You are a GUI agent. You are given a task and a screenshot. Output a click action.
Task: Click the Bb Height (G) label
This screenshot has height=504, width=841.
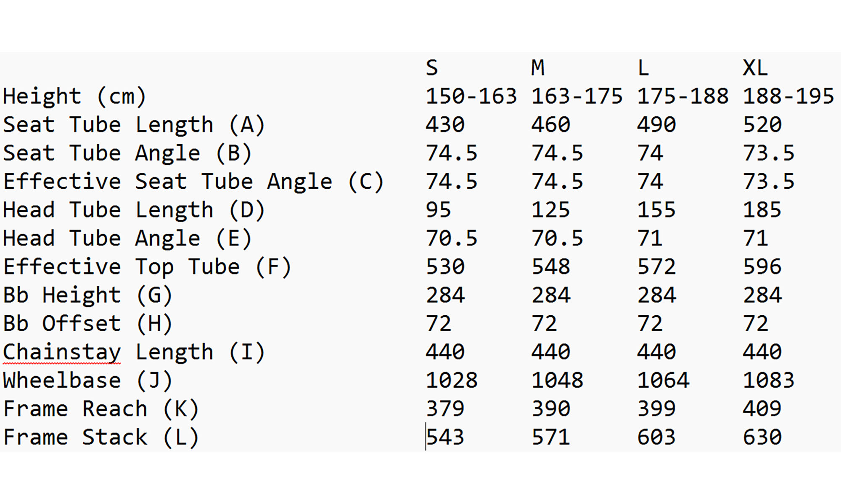point(87,295)
